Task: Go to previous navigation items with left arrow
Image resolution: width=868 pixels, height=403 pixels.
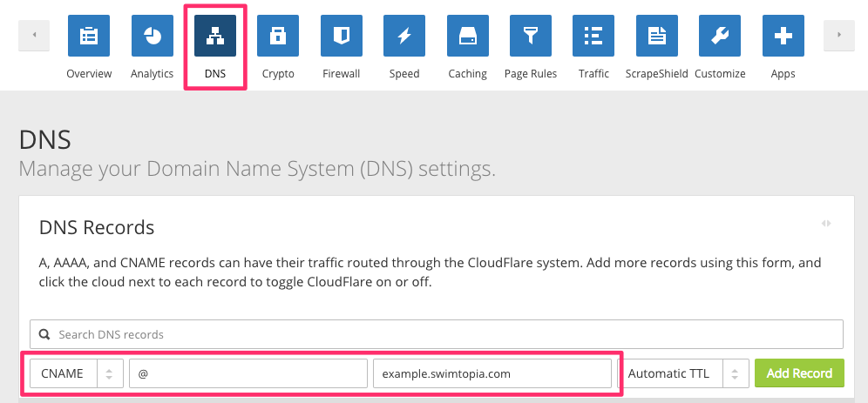Action: (34, 36)
